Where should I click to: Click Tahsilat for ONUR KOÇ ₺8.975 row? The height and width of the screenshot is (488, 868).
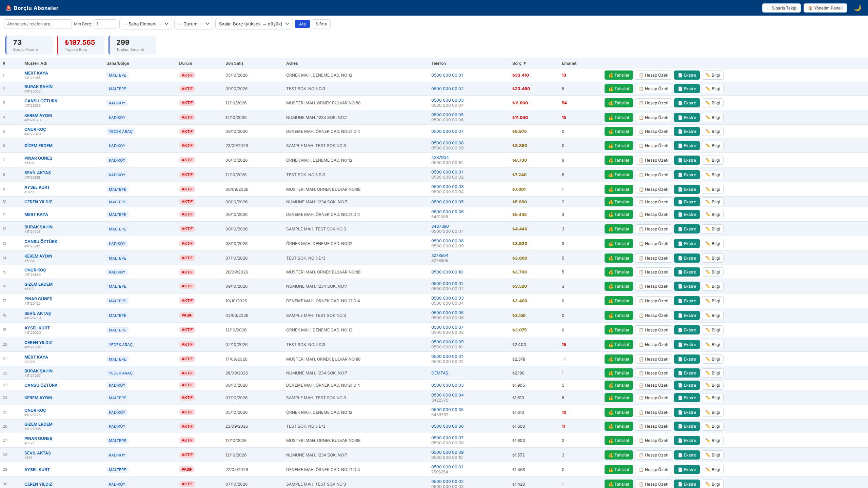(618, 131)
